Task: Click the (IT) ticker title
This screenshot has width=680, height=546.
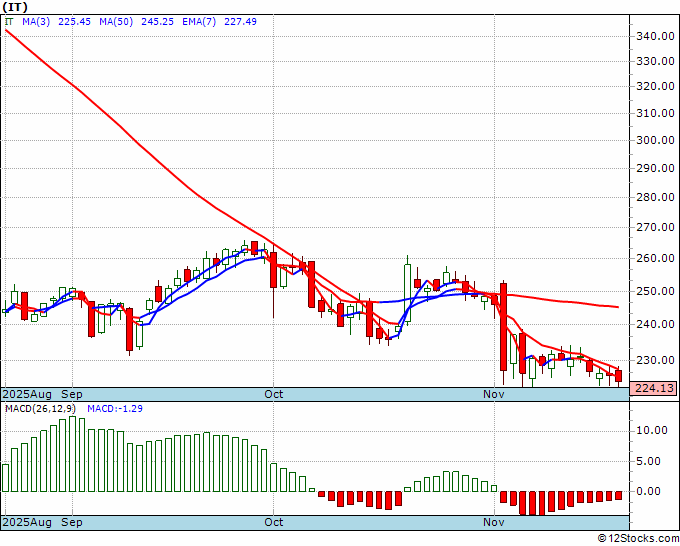Action: (15, 7)
